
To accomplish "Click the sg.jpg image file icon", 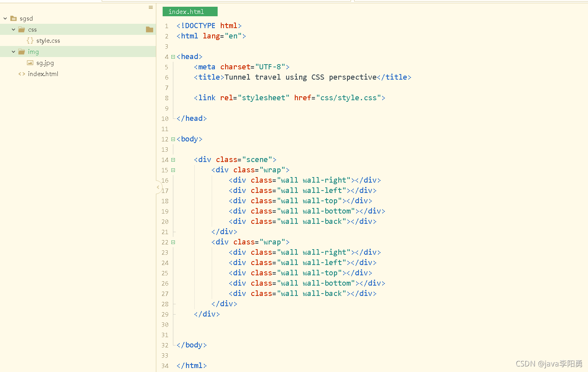I will click(x=30, y=63).
